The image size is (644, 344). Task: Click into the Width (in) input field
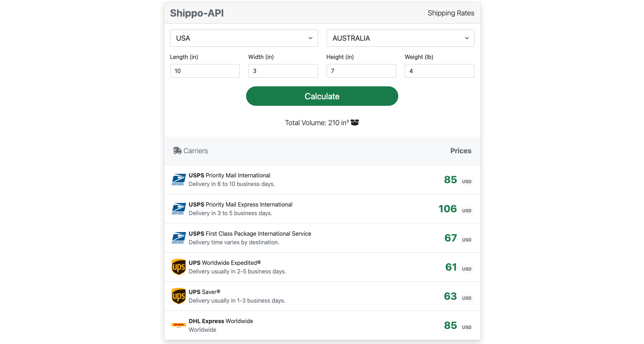point(283,71)
